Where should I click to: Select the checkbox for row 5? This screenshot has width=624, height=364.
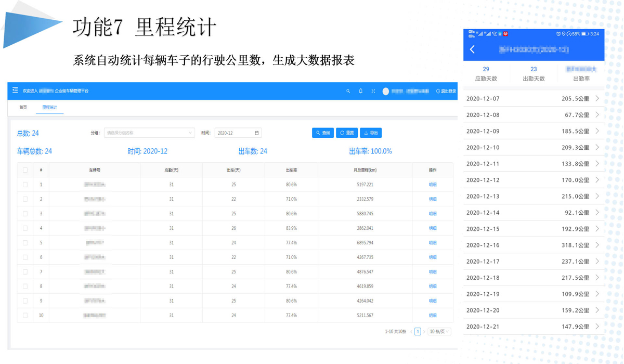25,243
